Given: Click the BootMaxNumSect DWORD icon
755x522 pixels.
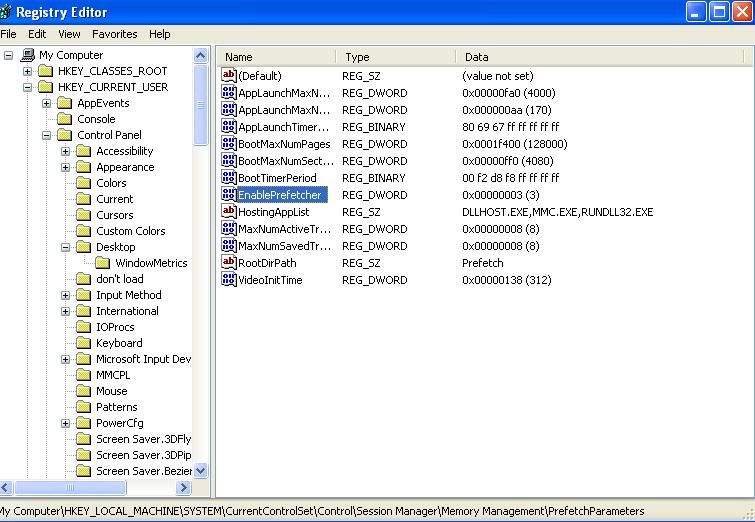Looking at the screenshot, I should [229, 160].
